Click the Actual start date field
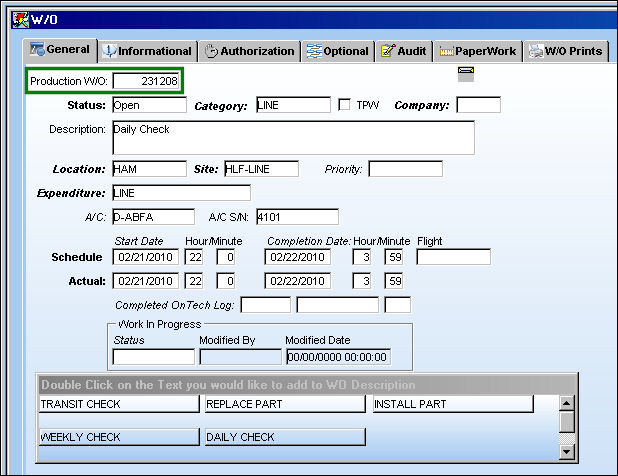The image size is (618, 476). (145, 281)
